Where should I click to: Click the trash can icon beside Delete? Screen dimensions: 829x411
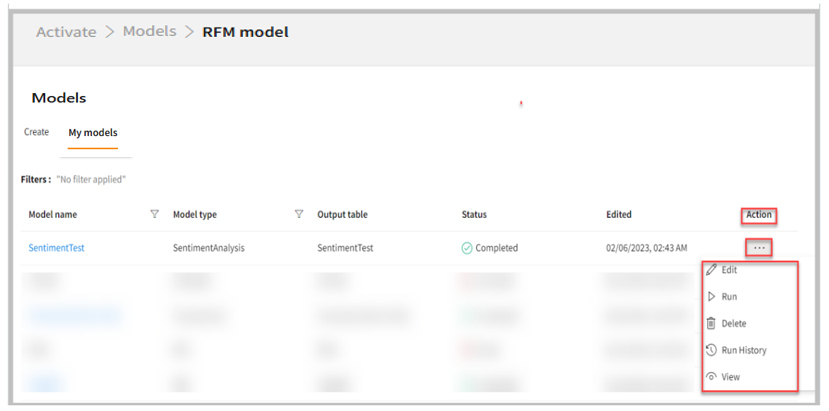[x=711, y=323]
